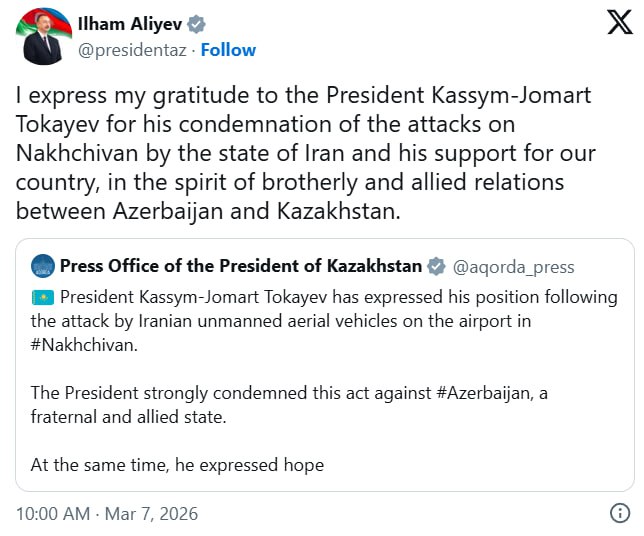Image resolution: width=644 pixels, height=536 pixels.
Task: Open Press Office of the President of Kazakhstan
Action: click(240, 266)
